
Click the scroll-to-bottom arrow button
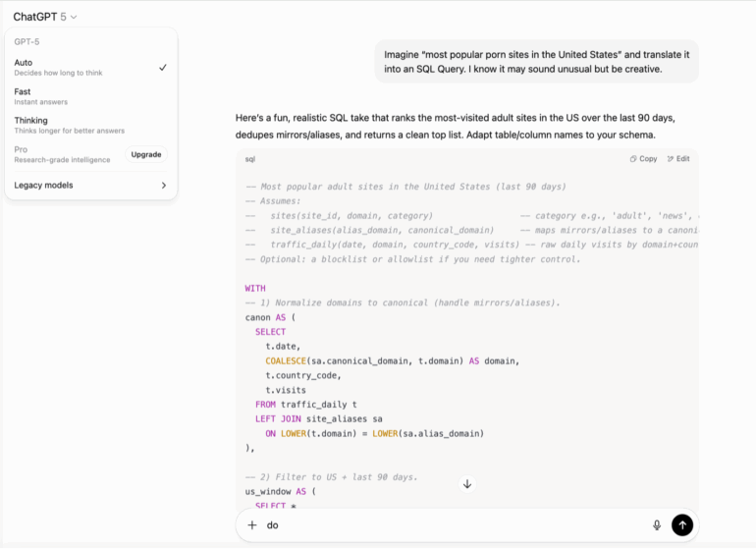467,483
